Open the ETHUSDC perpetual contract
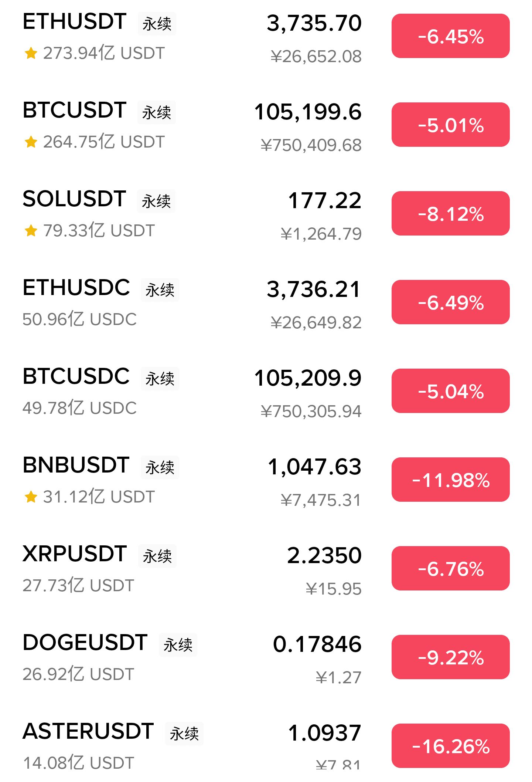 pos(76,288)
